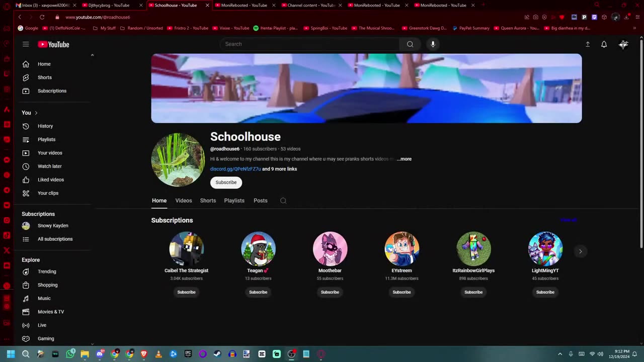Expand the You section chevron

[36, 113]
